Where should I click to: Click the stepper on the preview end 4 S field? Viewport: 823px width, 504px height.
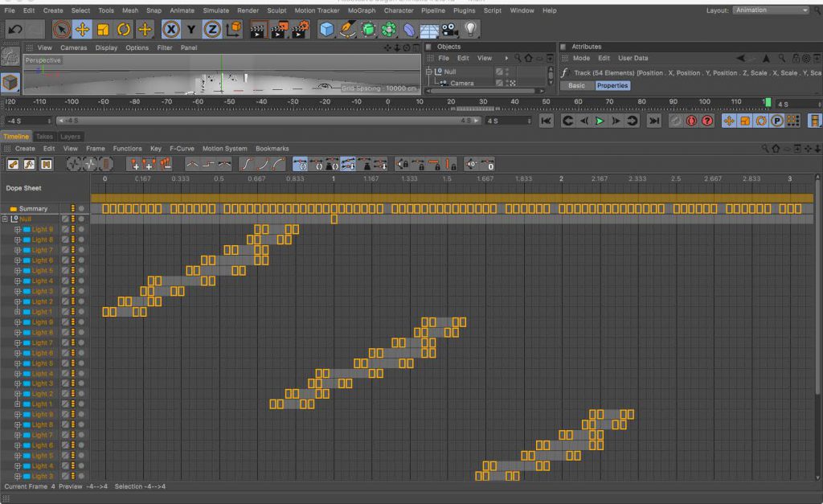529,121
